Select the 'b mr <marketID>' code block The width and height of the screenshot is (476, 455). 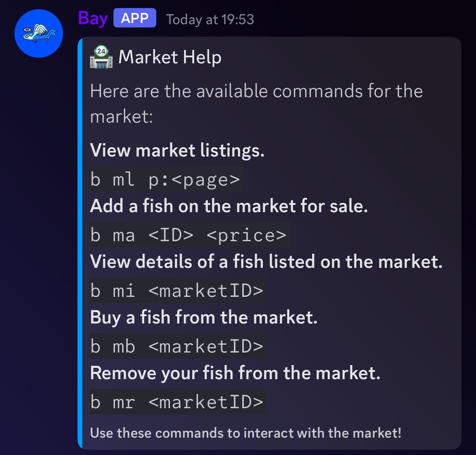click(178, 401)
